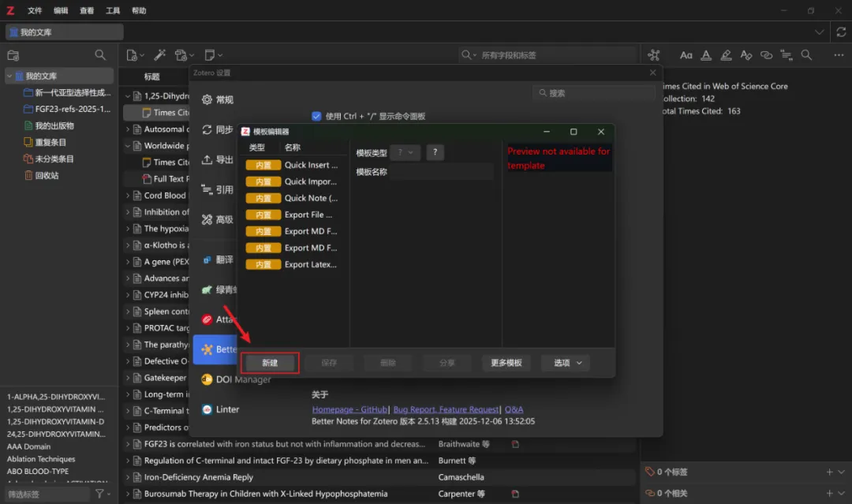The image size is (852, 504).
Task: Click the add attachment icon in toolbar
Action: click(181, 55)
